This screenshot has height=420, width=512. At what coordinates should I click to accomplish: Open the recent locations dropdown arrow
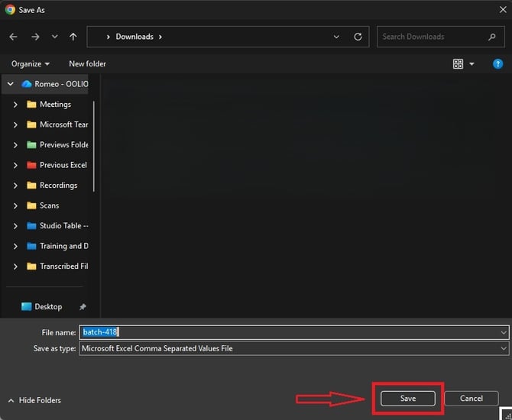54,37
